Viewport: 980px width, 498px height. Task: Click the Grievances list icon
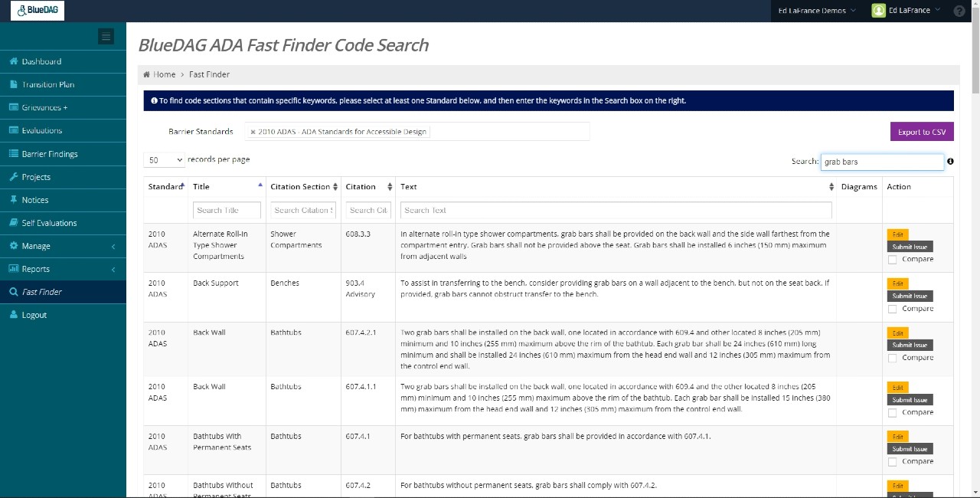tap(14, 107)
